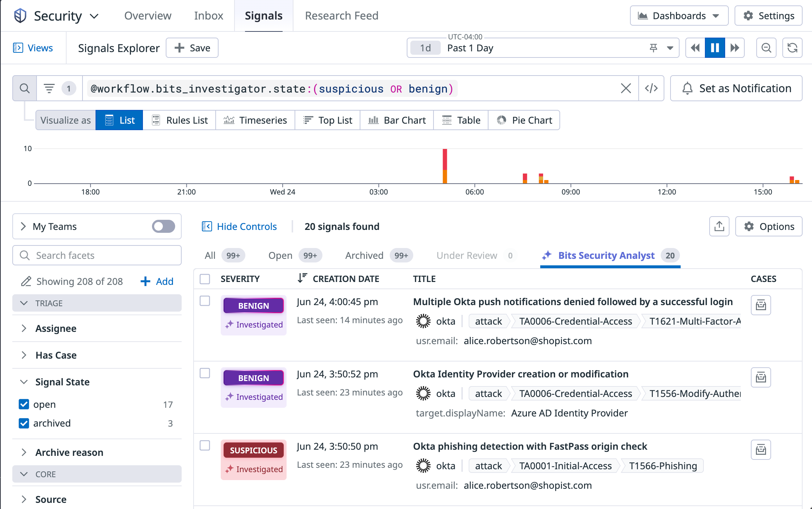812x509 pixels.
Task: Select the Bar Chart visualization
Action: tap(397, 120)
